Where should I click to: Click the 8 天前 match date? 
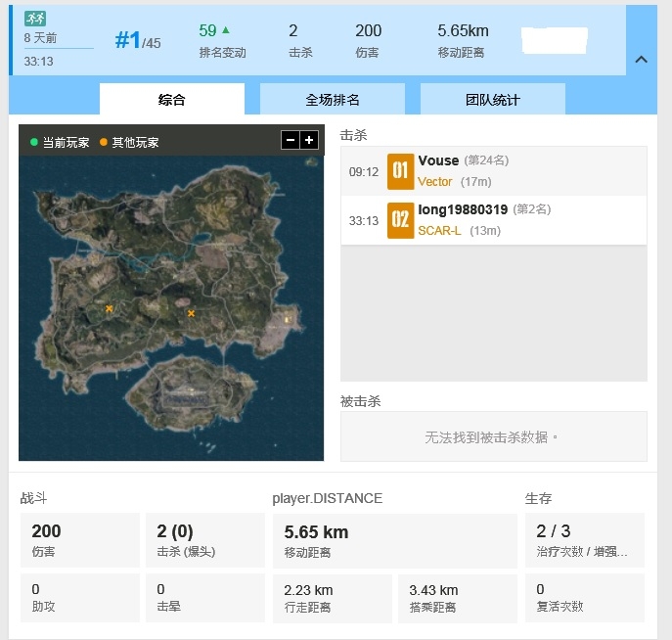[x=40, y=38]
